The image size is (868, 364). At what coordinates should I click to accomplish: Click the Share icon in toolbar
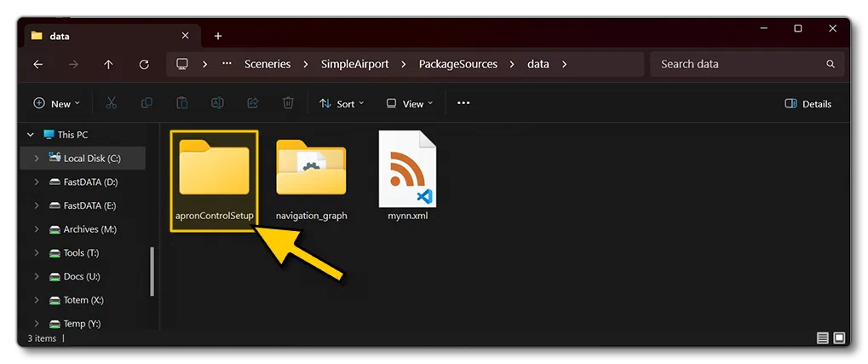point(253,103)
